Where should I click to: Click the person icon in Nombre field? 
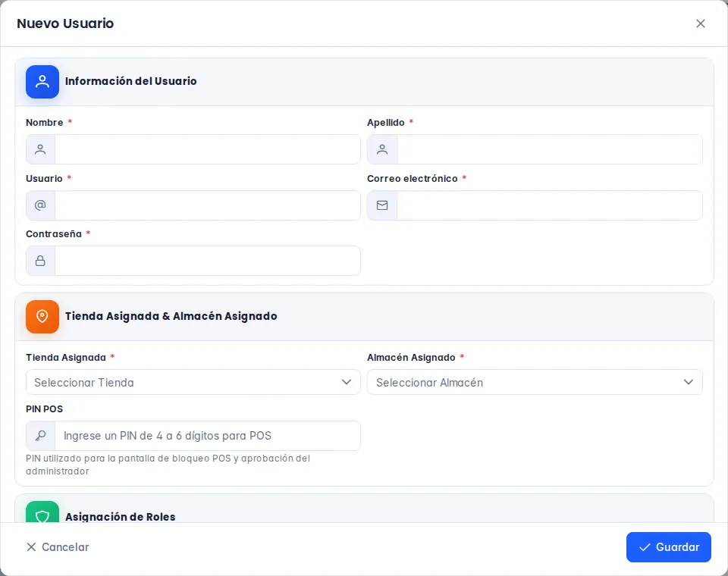coord(40,149)
